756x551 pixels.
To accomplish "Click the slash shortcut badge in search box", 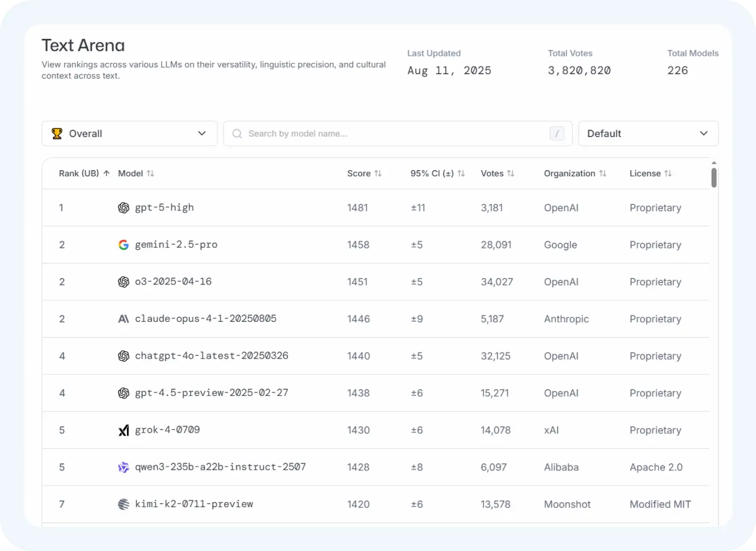I will pyautogui.click(x=557, y=133).
